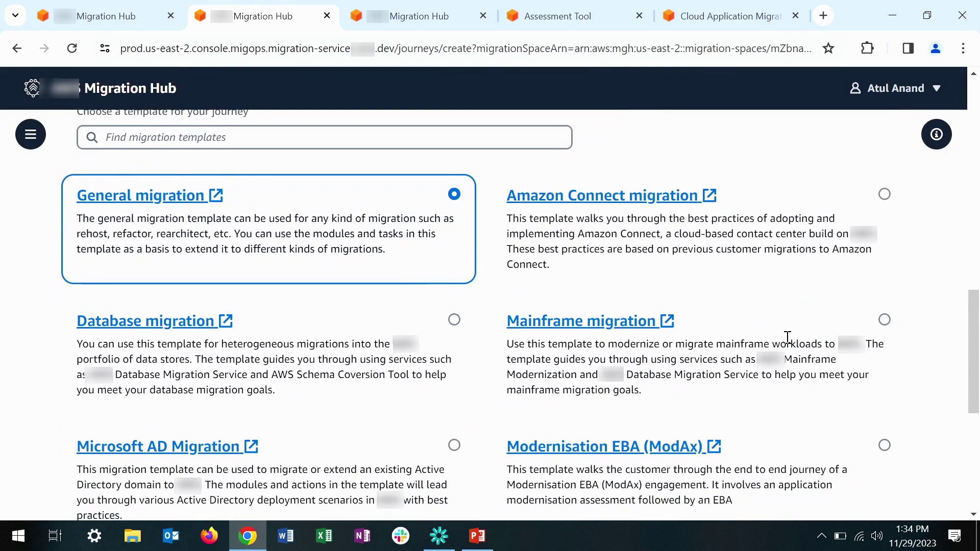Select the Amazon Connect migration radio button
This screenshot has width=980, height=551.
coord(885,194)
